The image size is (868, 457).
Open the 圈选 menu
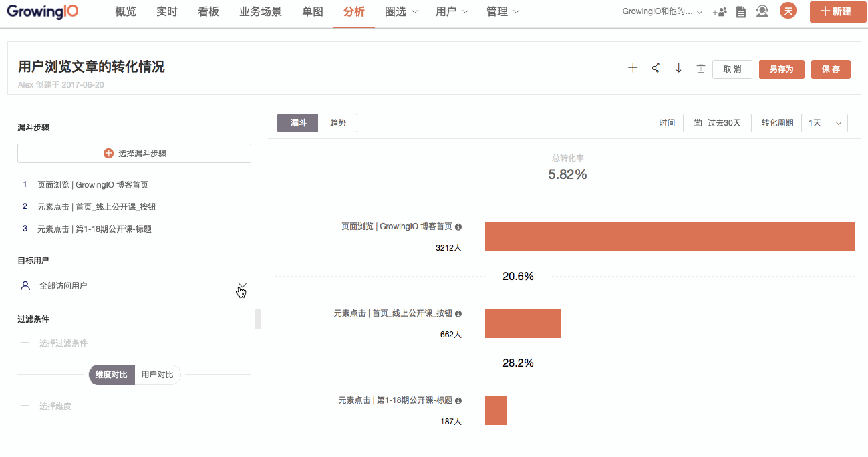pos(401,12)
